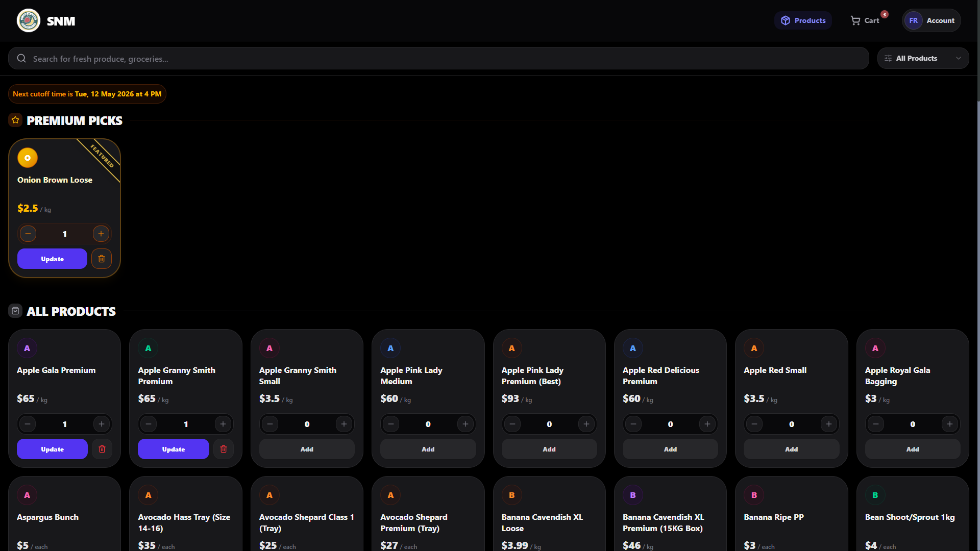
Task: Add Apple Granny Smith Small to cart
Action: coord(307,449)
